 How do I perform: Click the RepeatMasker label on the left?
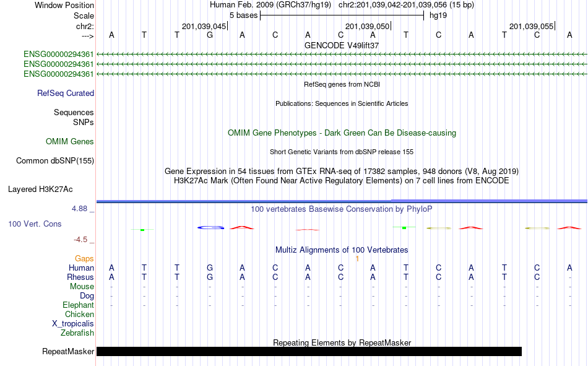click(68, 351)
